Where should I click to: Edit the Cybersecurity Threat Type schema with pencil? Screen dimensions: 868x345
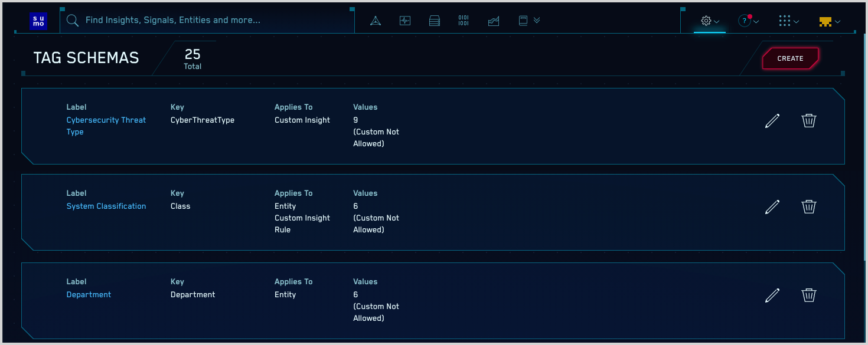772,121
